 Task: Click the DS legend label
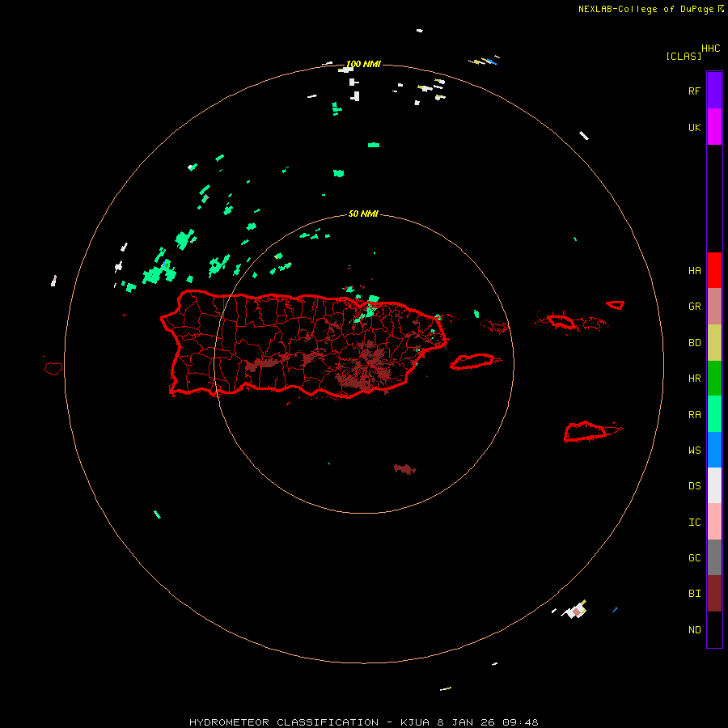pos(695,486)
